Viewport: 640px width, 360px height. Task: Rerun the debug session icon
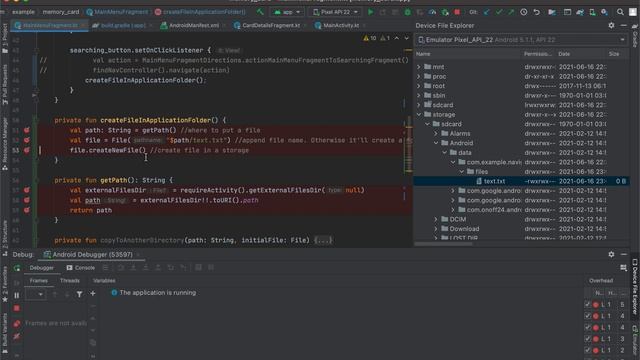click(x=17, y=268)
